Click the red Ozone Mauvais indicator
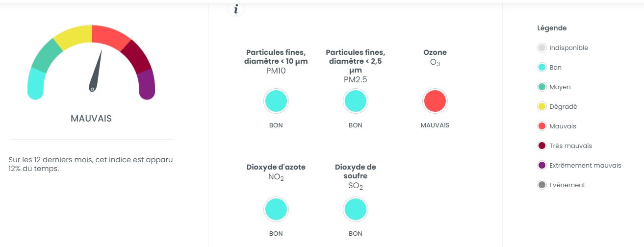The width and height of the screenshot is (644, 247). click(x=435, y=101)
